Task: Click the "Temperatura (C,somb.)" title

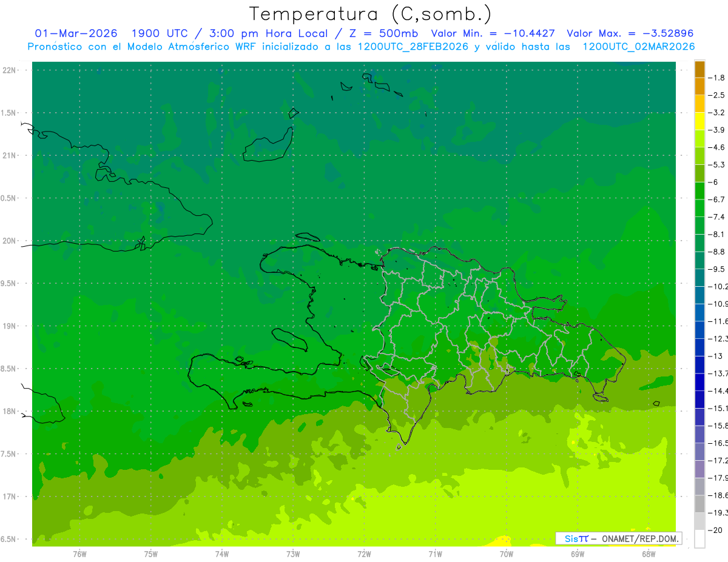Action: [x=371, y=13]
